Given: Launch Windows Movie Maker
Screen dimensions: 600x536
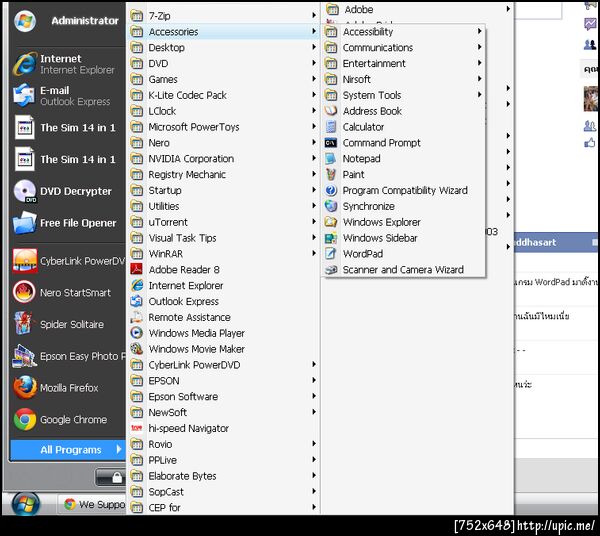Looking at the screenshot, I should tap(223, 349).
